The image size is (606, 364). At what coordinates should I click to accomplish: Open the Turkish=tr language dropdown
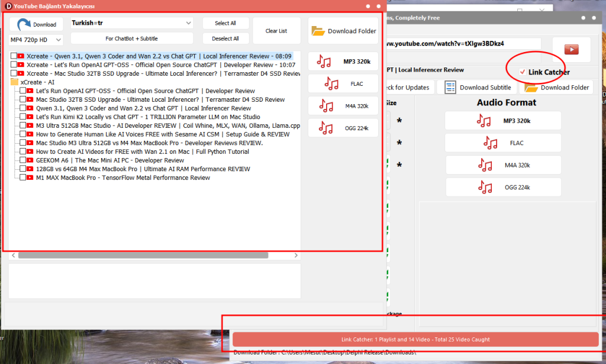point(132,23)
